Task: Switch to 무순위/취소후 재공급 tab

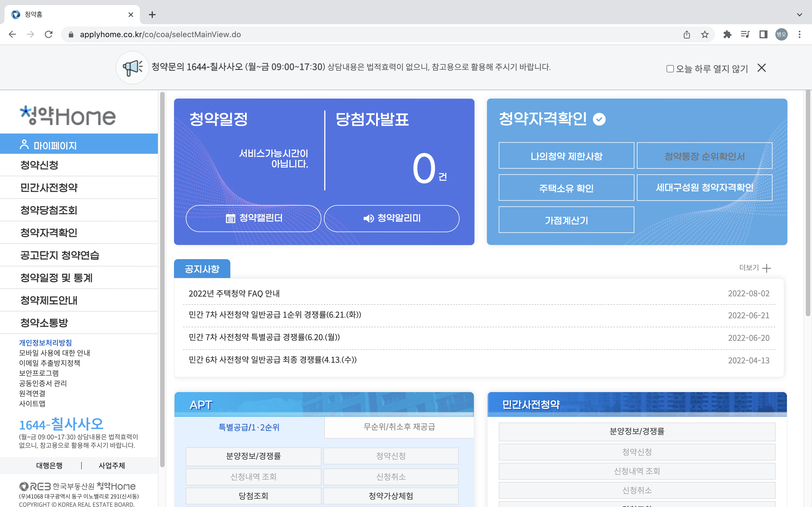Action: [x=399, y=427]
